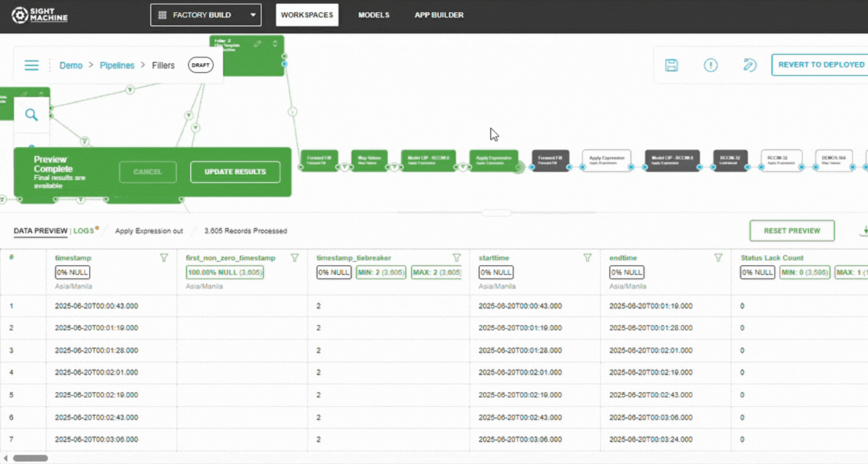868x464 pixels.
Task: Open the hamburger menu beside Demo
Action: 32,66
